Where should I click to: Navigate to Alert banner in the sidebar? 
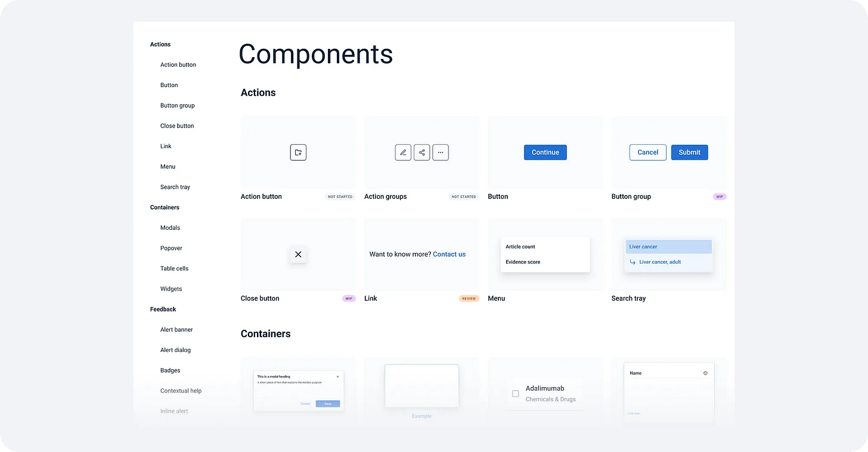click(176, 330)
